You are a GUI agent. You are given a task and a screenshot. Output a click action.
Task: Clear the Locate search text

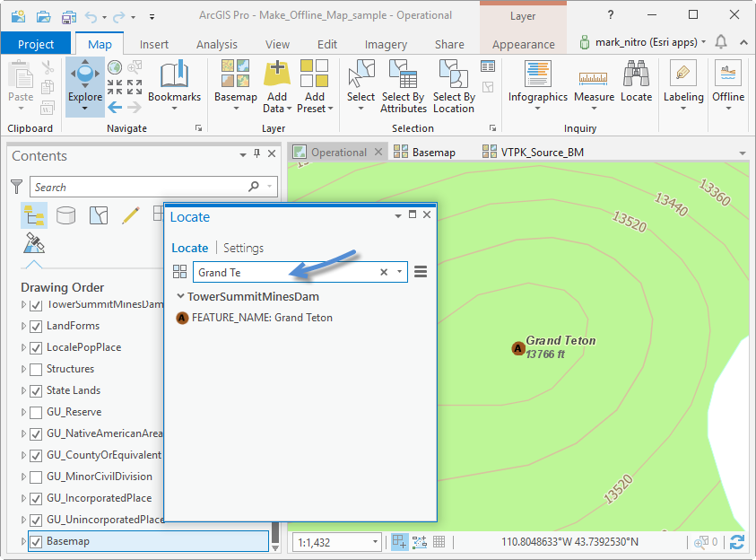[x=384, y=272]
